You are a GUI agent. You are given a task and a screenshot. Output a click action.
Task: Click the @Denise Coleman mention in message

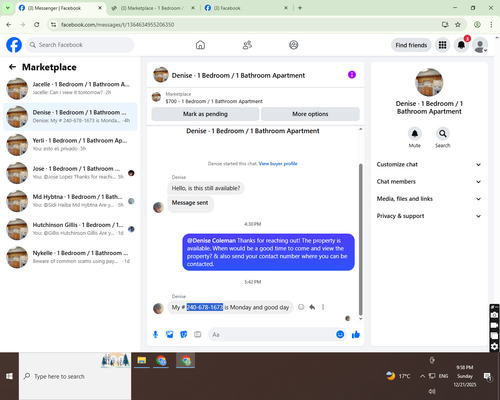(211, 241)
